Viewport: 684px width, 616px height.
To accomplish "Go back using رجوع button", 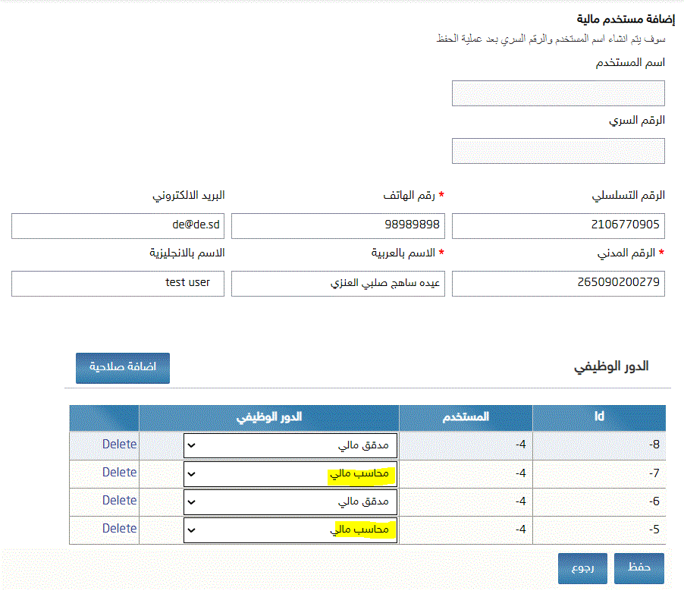I will tap(582, 568).
